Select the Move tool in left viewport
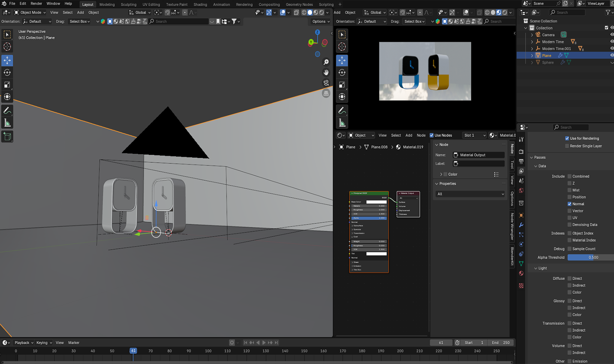The height and width of the screenshot is (364, 614). click(x=7, y=60)
